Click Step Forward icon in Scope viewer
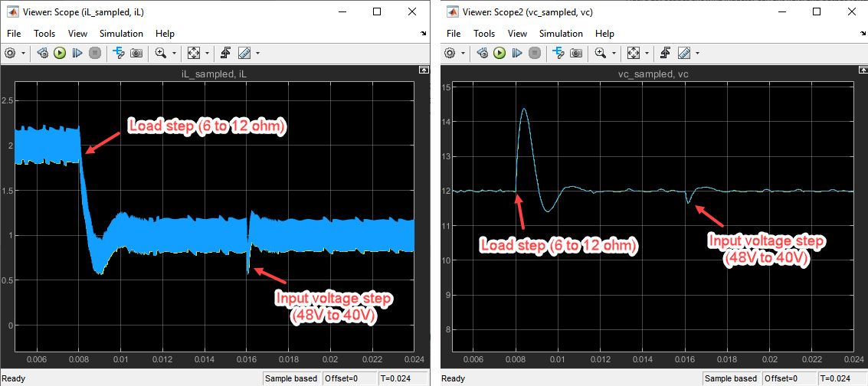This screenshot has height=386, width=868. click(x=77, y=53)
